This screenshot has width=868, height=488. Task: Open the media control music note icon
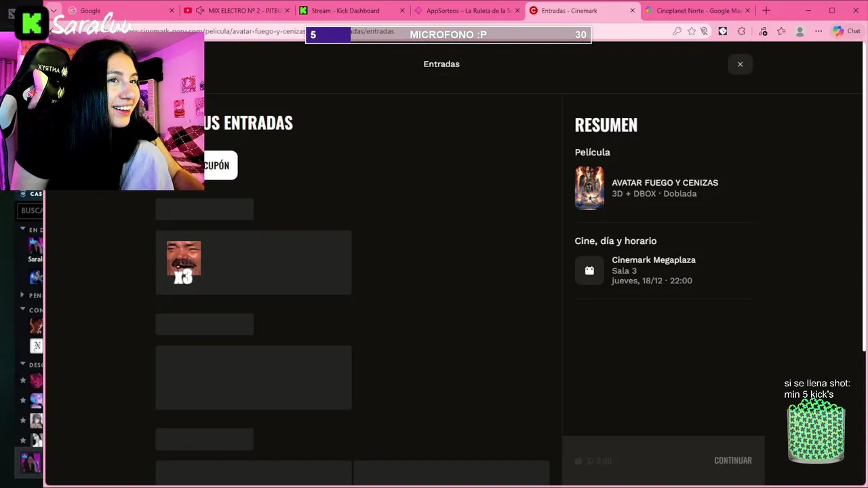click(763, 31)
